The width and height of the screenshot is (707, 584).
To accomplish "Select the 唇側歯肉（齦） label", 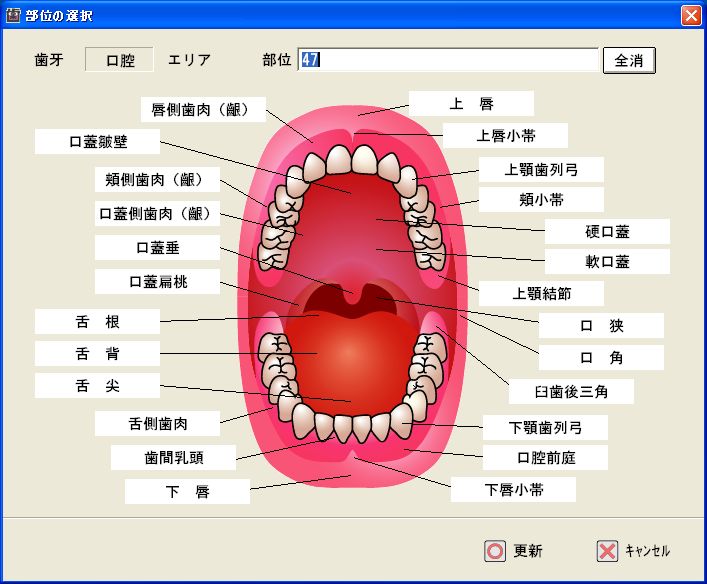I will pos(203,109).
